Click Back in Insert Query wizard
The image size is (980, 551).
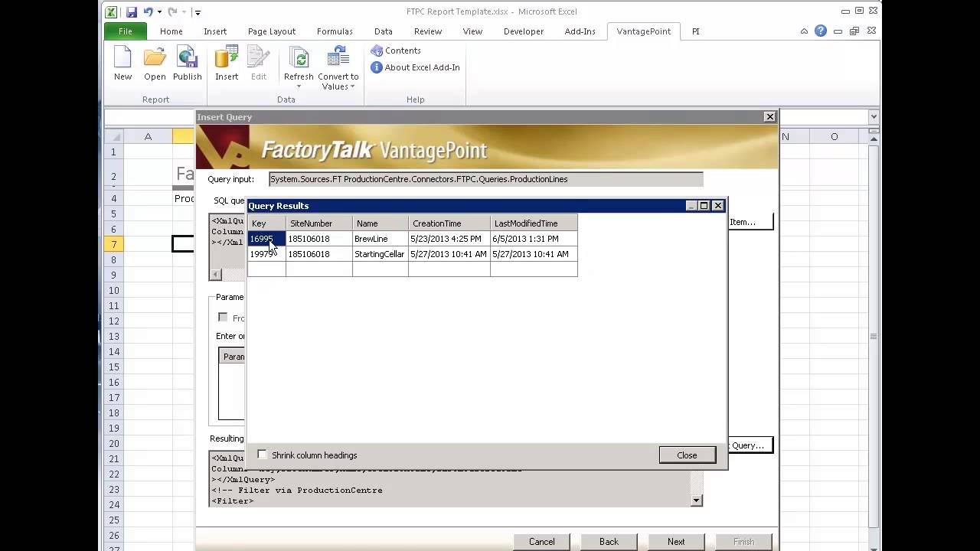pyautogui.click(x=609, y=541)
